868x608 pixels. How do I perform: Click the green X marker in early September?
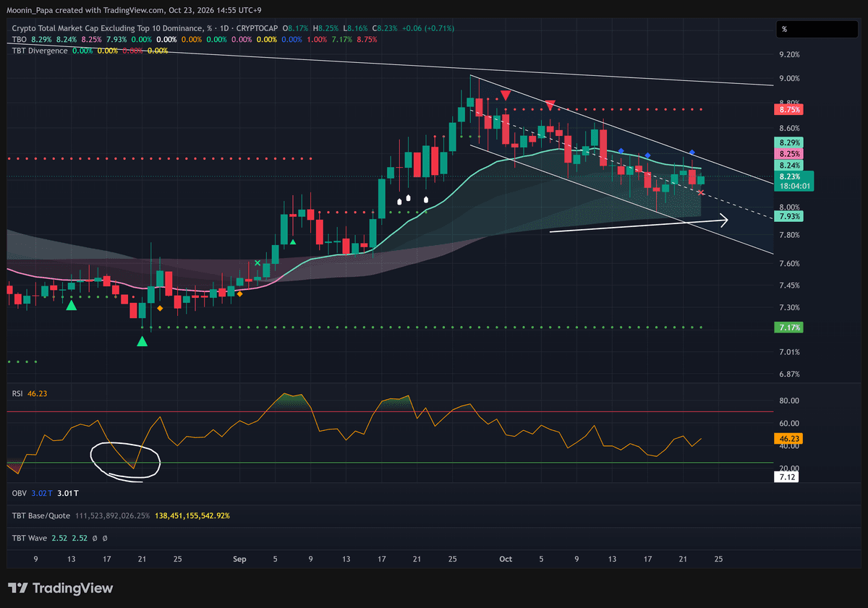[258, 262]
